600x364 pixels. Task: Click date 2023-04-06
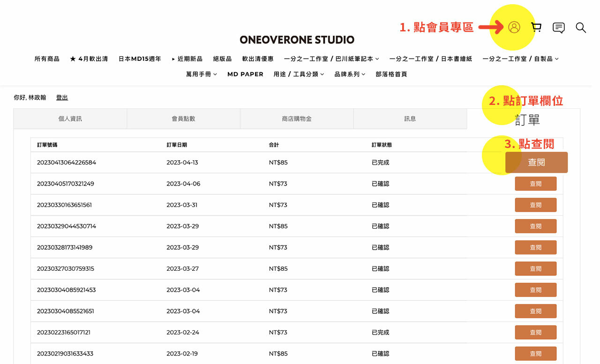(x=183, y=184)
